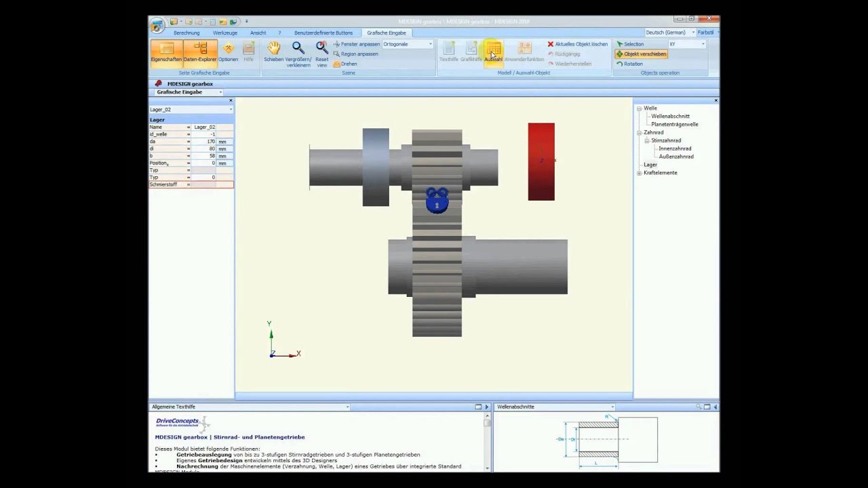Edit the b value 58

pos(204,156)
